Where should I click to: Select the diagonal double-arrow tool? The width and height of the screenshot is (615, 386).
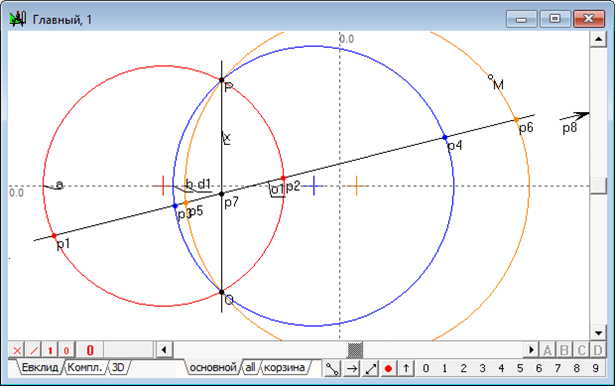371,369
